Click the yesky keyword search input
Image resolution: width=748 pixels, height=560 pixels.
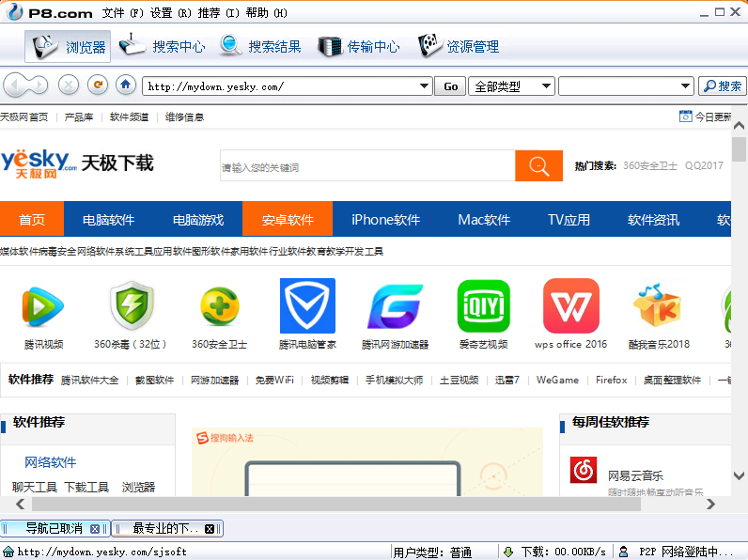click(367, 166)
